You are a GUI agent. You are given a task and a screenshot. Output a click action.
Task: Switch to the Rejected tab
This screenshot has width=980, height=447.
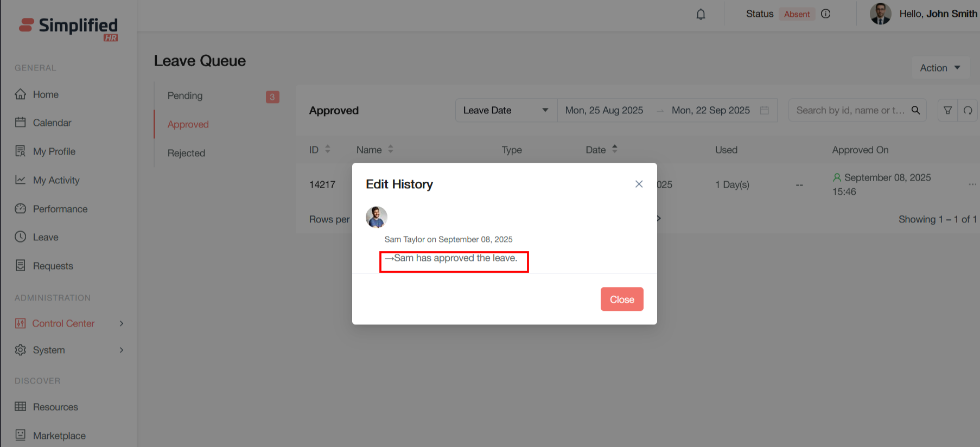point(186,153)
